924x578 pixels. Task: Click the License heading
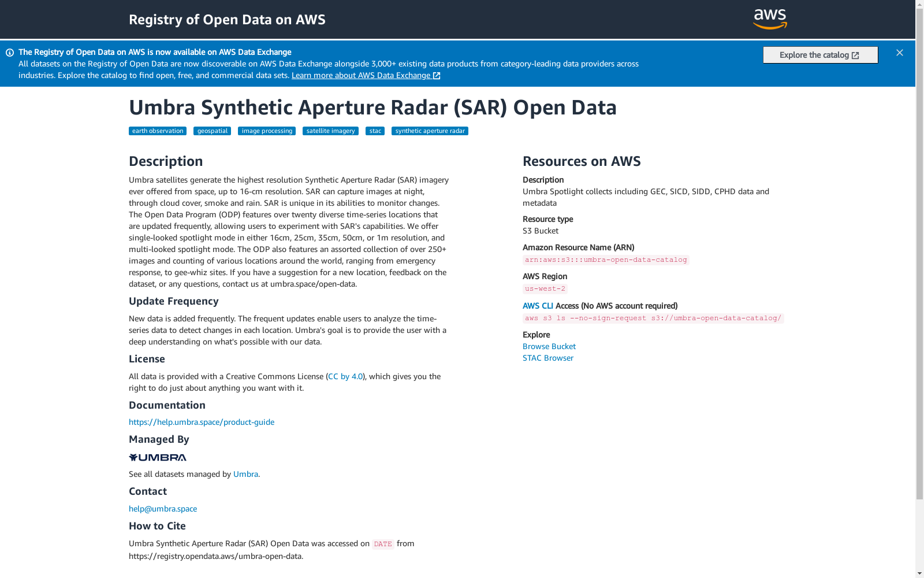(x=147, y=359)
